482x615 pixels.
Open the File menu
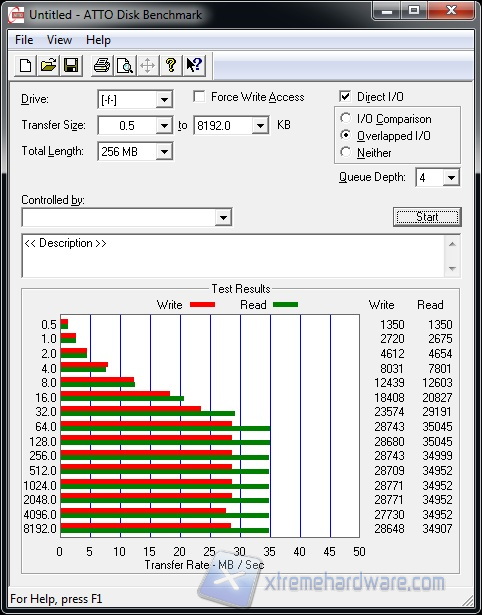24,40
